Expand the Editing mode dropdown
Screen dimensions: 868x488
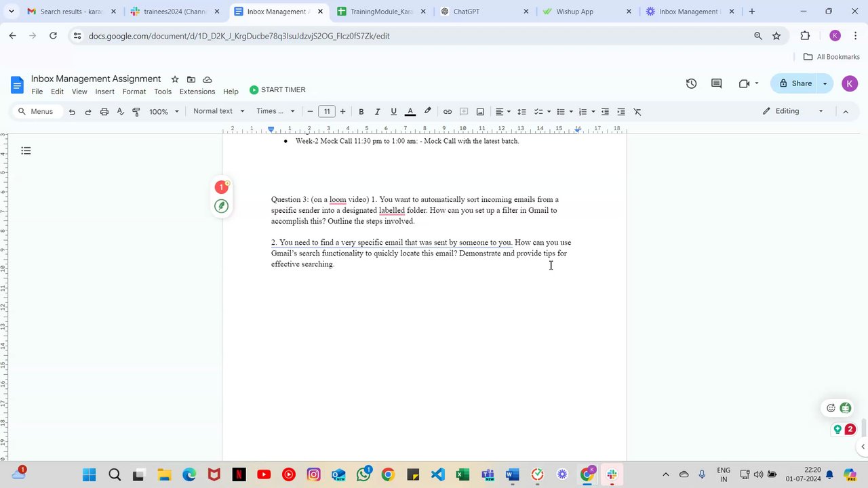click(x=793, y=111)
